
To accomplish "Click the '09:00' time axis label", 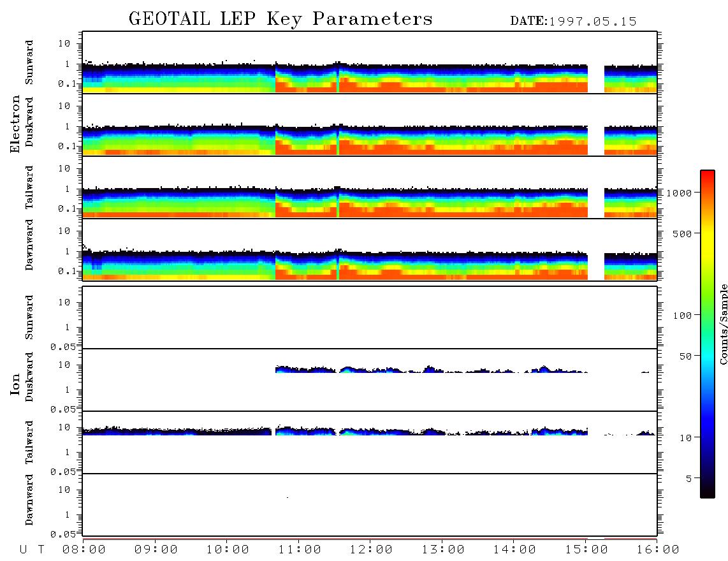I will (x=156, y=550).
